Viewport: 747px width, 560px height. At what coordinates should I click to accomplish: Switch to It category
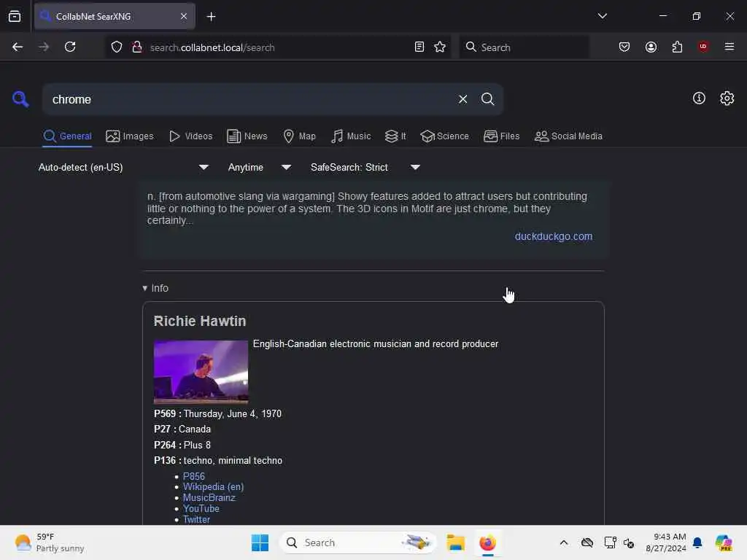click(395, 136)
